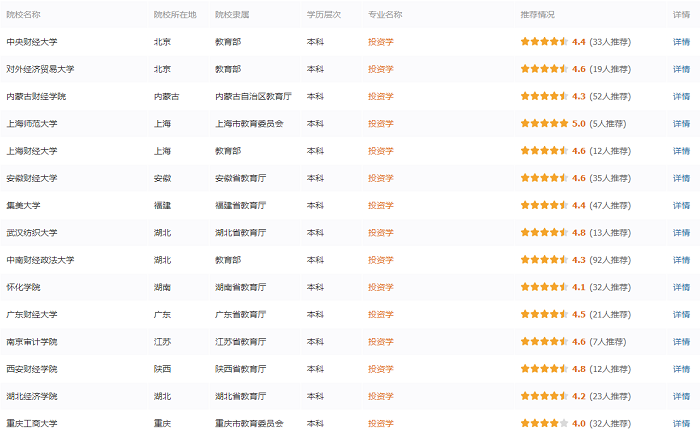Click 详情 for 南京审计学院

(681, 342)
